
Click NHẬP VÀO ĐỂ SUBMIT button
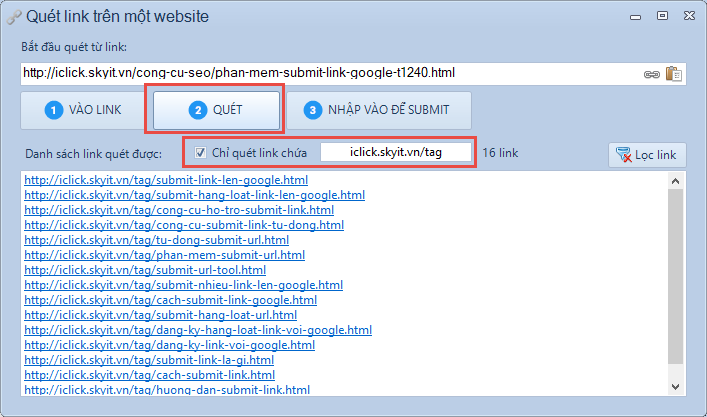pos(379,110)
